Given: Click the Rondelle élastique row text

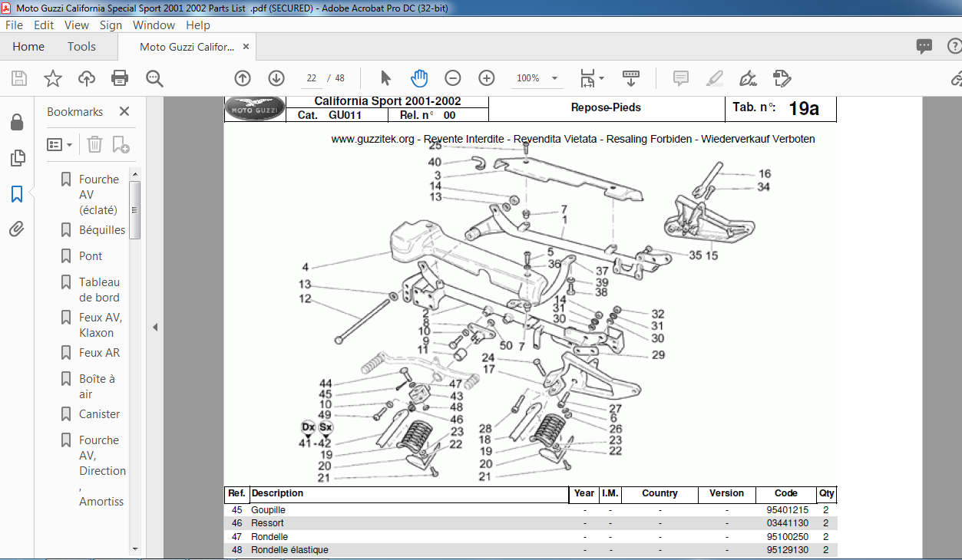Looking at the screenshot, I should click(289, 550).
